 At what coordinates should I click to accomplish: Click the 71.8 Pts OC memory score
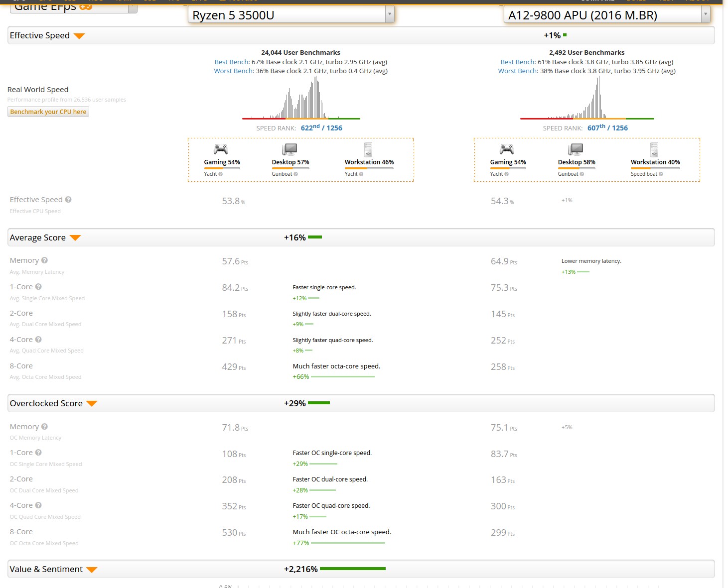[x=235, y=428]
